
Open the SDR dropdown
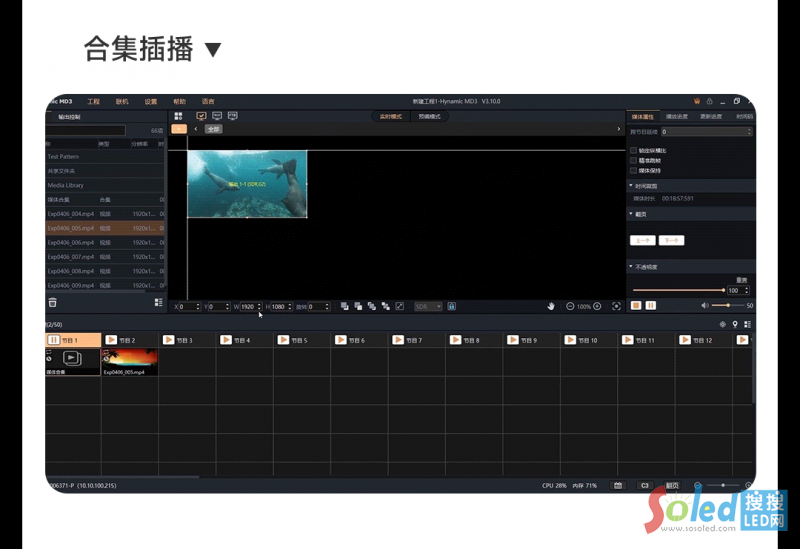tap(427, 306)
